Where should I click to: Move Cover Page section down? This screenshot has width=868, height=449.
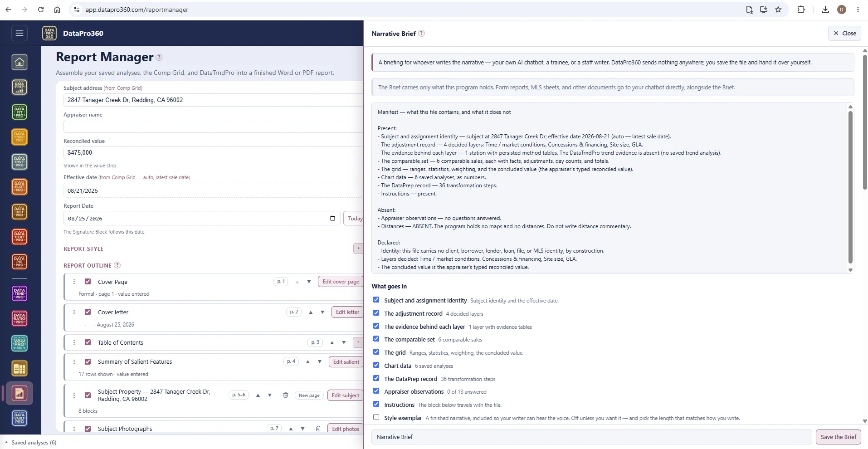(x=309, y=282)
